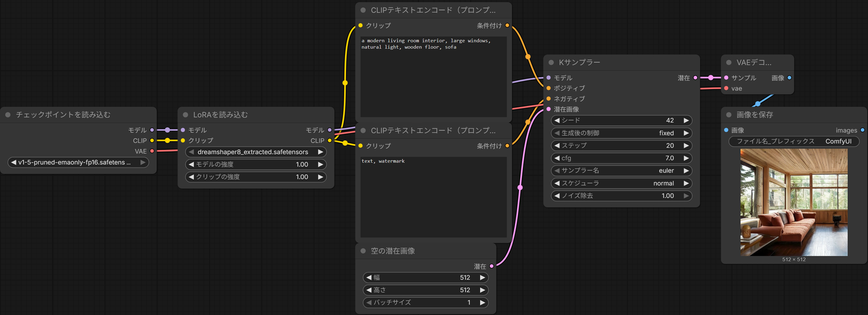
Task: Click the CLIP output socket on LoRA node
Action: coord(329,141)
